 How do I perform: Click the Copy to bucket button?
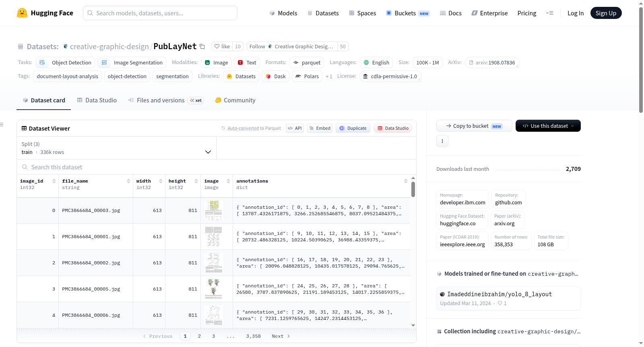pyautogui.click(x=474, y=126)
